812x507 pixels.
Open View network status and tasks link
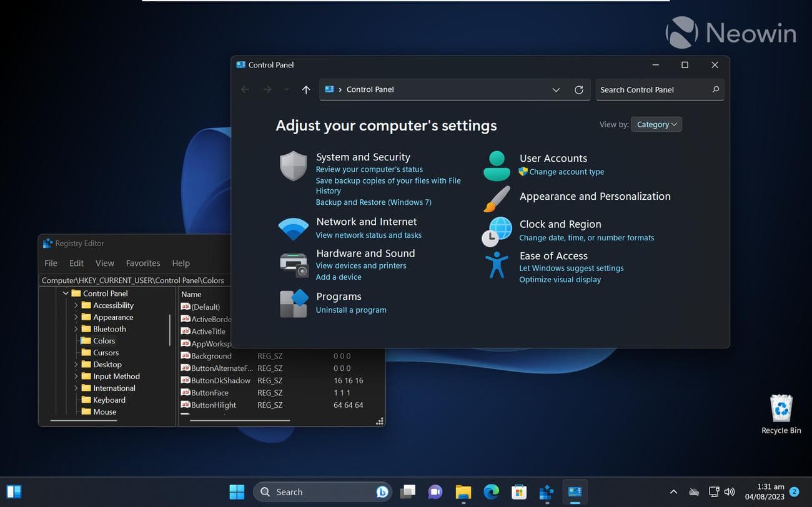pos(369,235)
